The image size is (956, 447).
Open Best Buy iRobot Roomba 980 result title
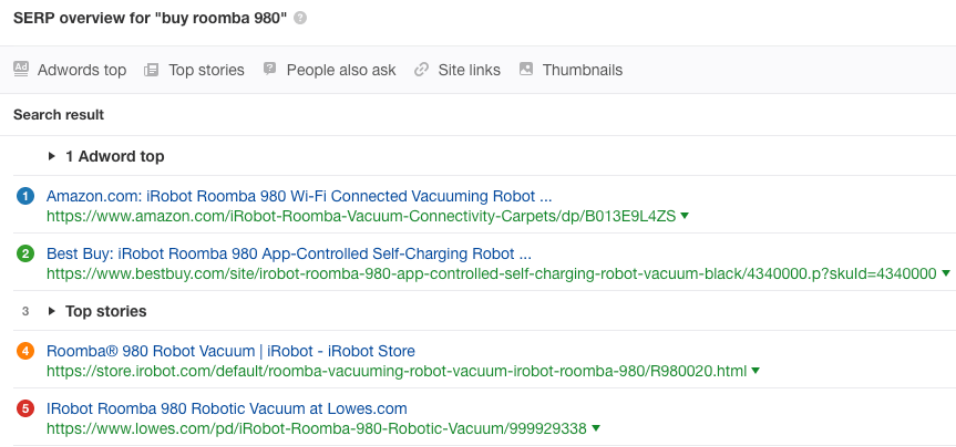(x=289, y=254)
